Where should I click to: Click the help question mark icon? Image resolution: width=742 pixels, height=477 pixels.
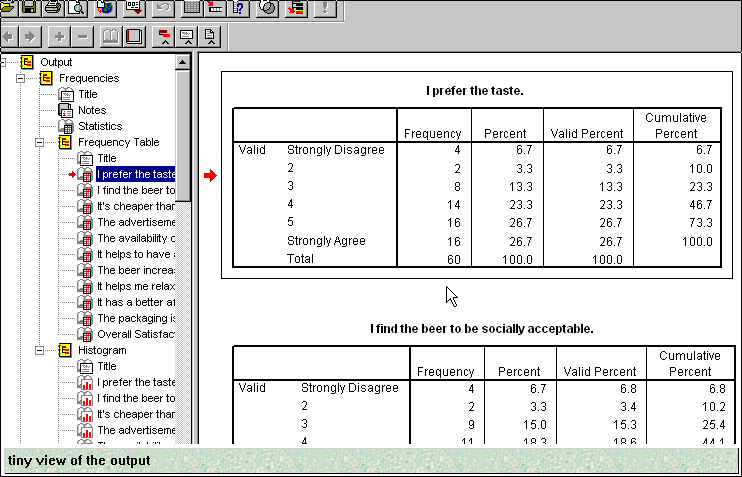pos(237,8)
